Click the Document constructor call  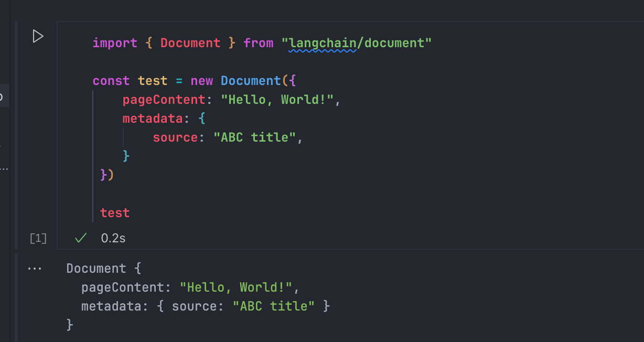click(x=251, y=81)
